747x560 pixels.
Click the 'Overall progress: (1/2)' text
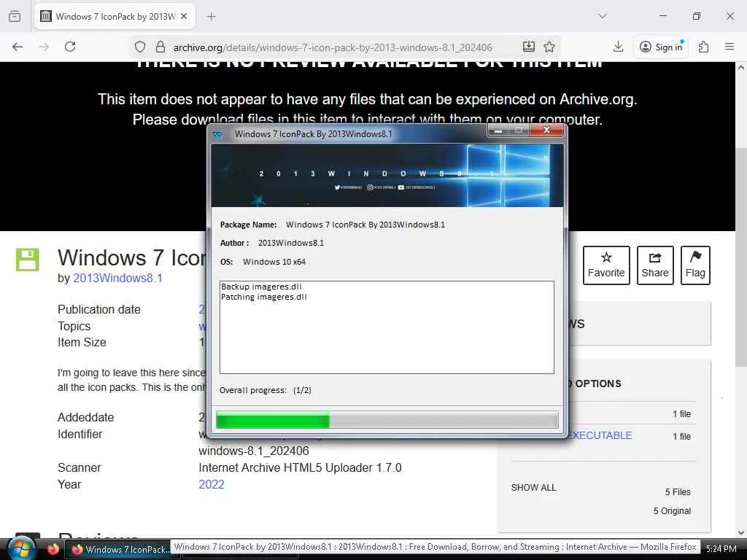coord(266,390)
